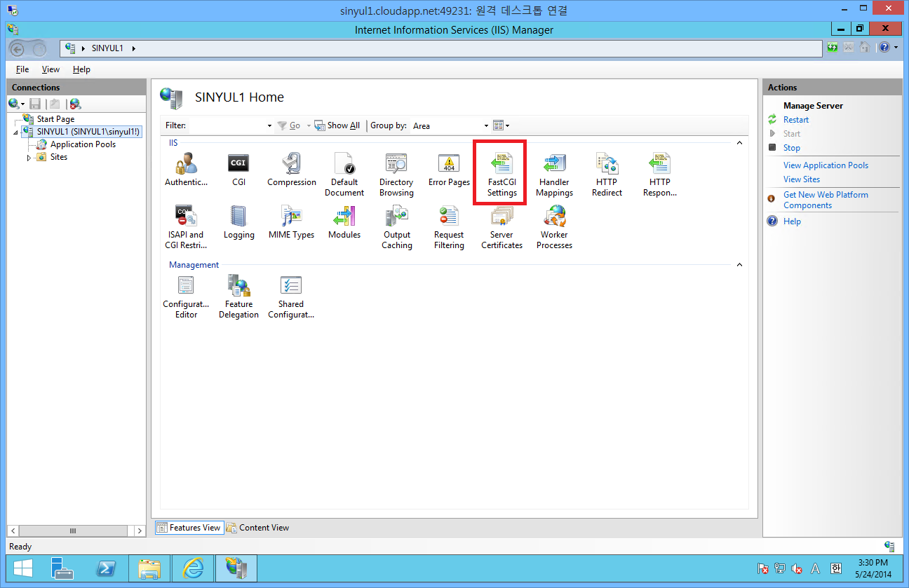Open the Authentication feature
This screenshot has height=588, width=909.
186,170
